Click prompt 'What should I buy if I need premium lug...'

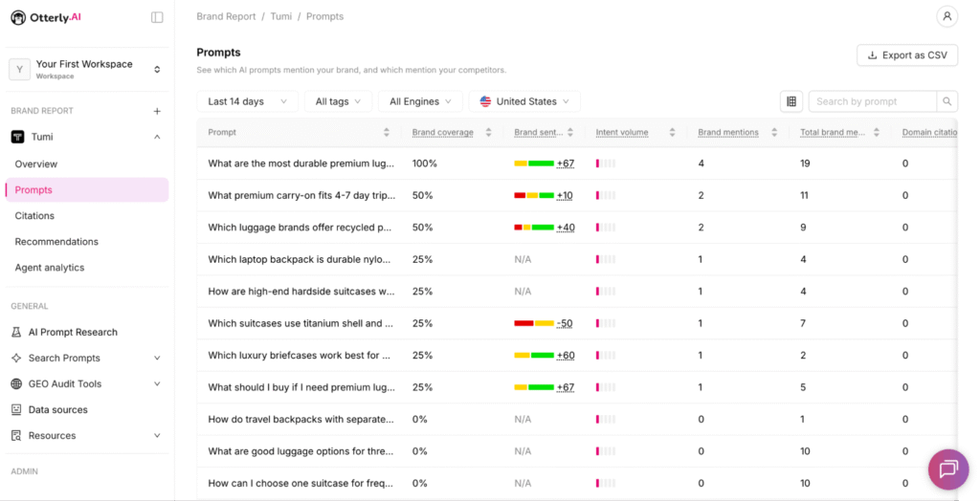click(x=301, y=387)
